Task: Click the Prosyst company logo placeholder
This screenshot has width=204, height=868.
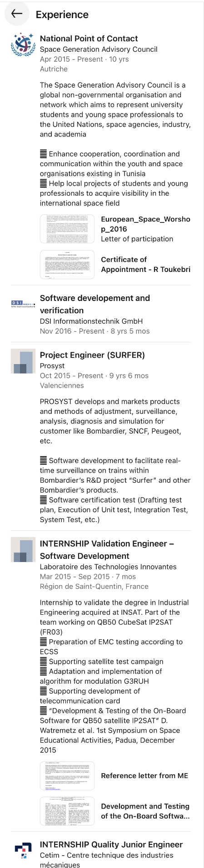Action: [x=23, y=361]
